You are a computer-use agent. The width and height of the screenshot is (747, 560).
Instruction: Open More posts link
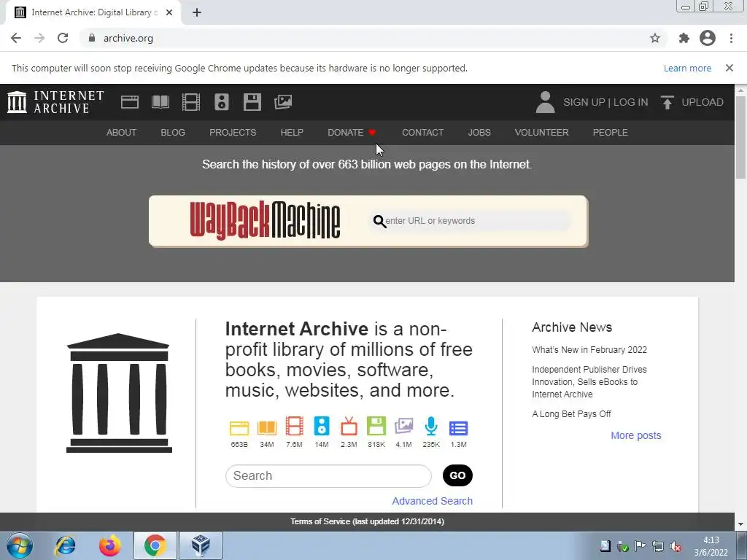tap(636, 435)
